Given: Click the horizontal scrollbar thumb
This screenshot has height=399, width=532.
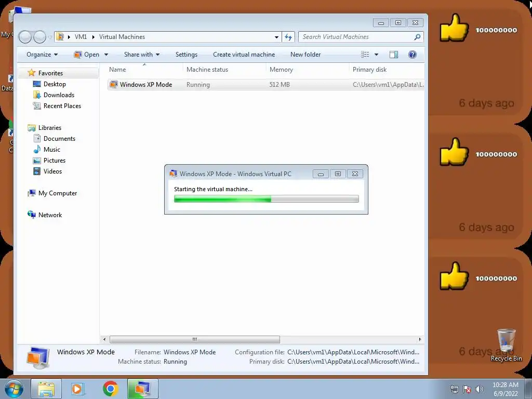Looking at the screenshot, I should pyautogui.click(x=195, y=339).
